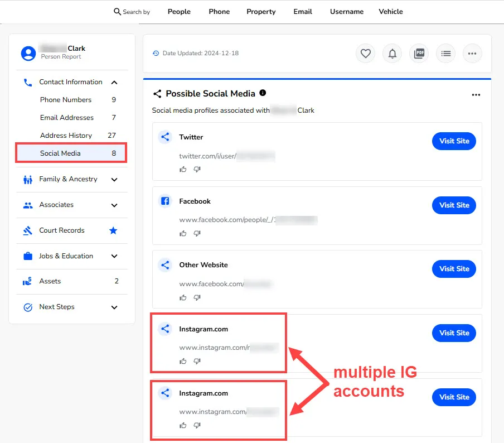The image size is (504, 443).
Task: Click the Family & Ancestry people icon
Action: click(x=28, y=180)
